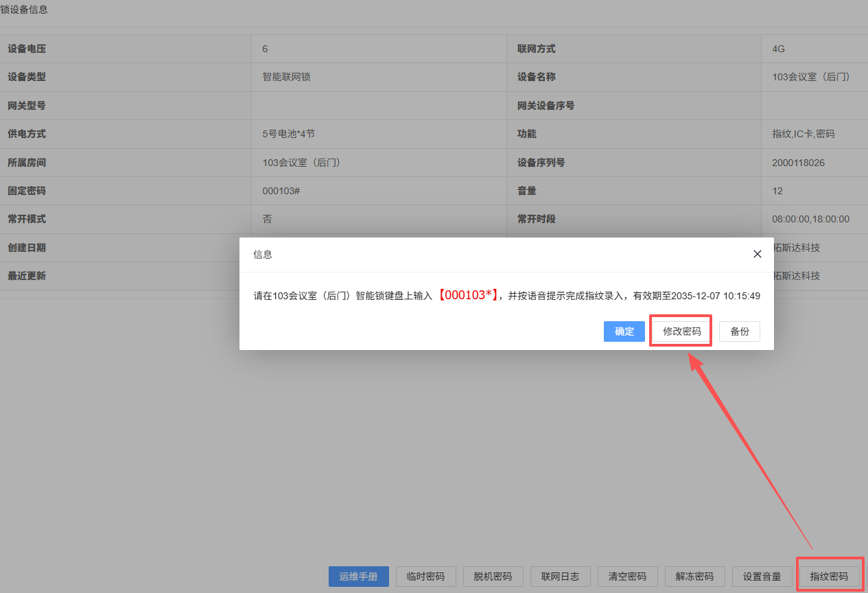
Task: Click the 临时密码 button
Action: click(425, 577)
